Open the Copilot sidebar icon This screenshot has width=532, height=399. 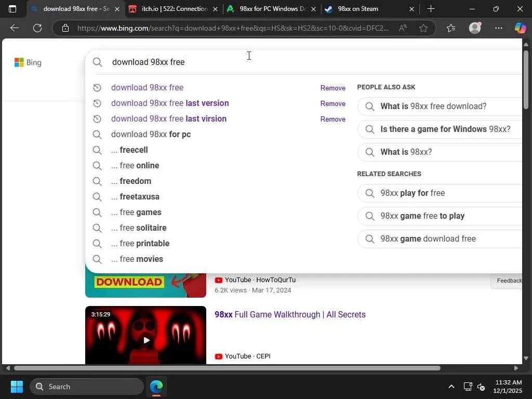pos(520,28)
